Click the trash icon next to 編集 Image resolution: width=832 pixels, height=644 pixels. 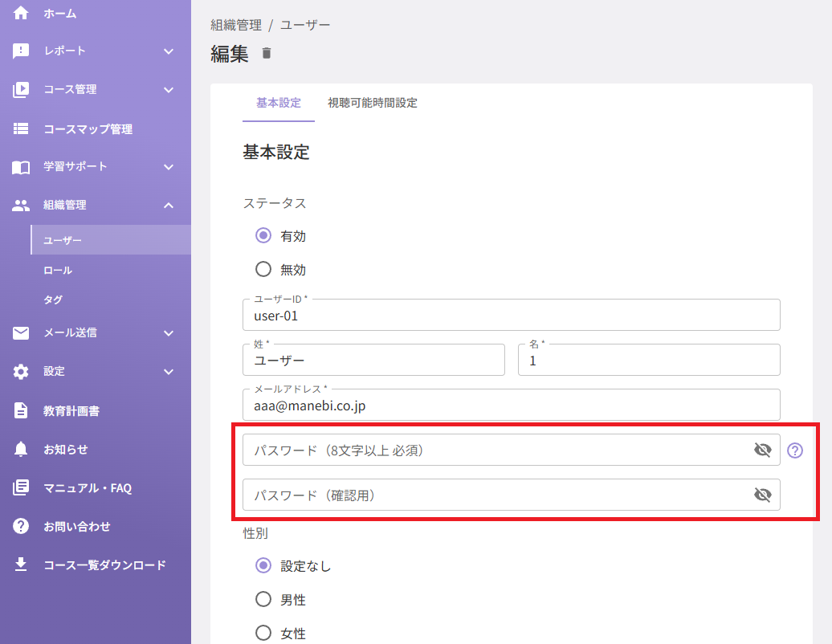267,53
